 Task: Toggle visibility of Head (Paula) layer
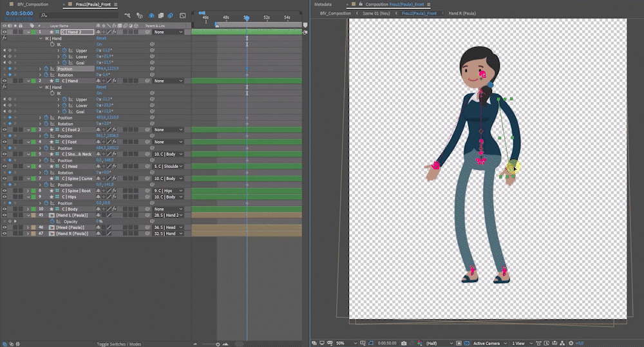[5, 227]
